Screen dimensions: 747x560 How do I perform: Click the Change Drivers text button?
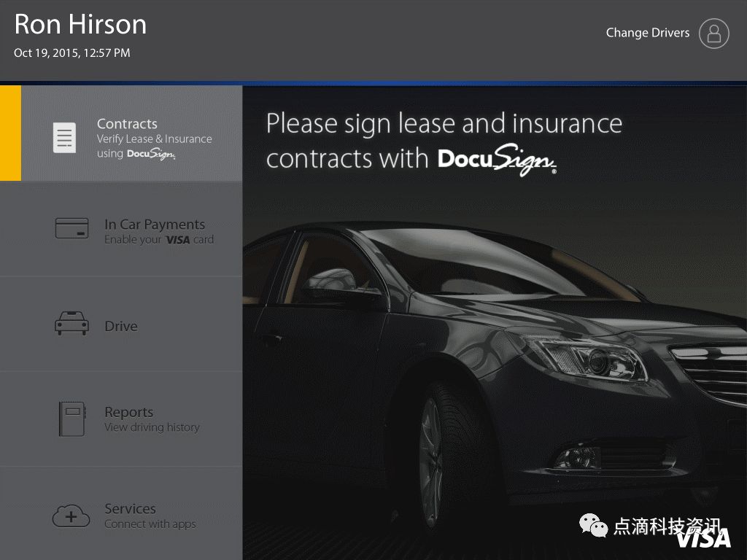tap(648, 33)
